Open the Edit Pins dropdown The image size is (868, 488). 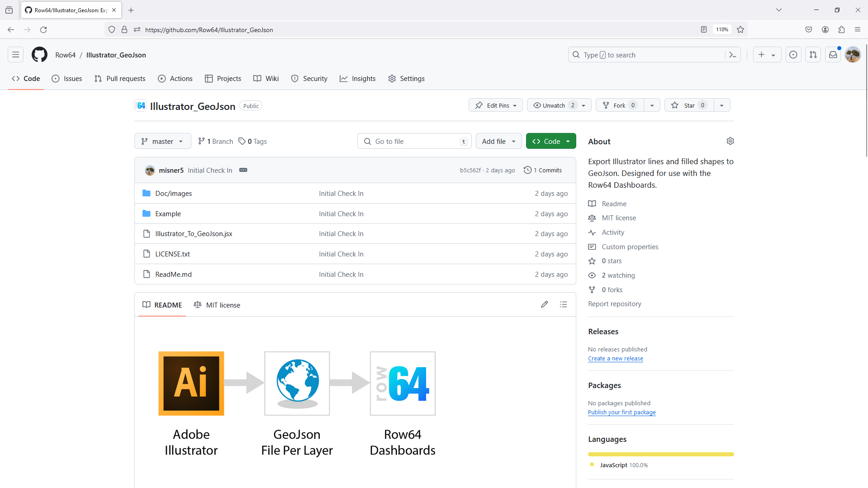pos(496,105)
